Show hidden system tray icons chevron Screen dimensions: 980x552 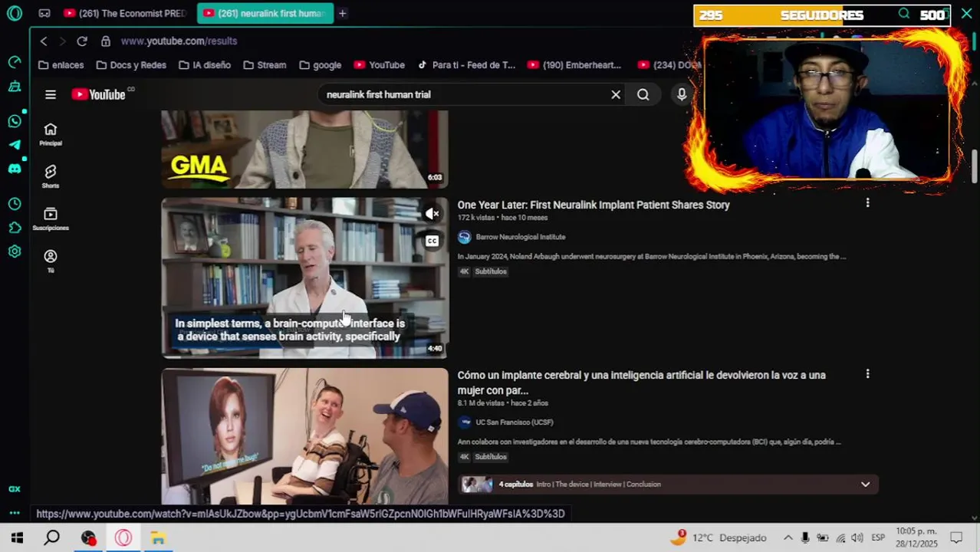click(x=788, y=537)
